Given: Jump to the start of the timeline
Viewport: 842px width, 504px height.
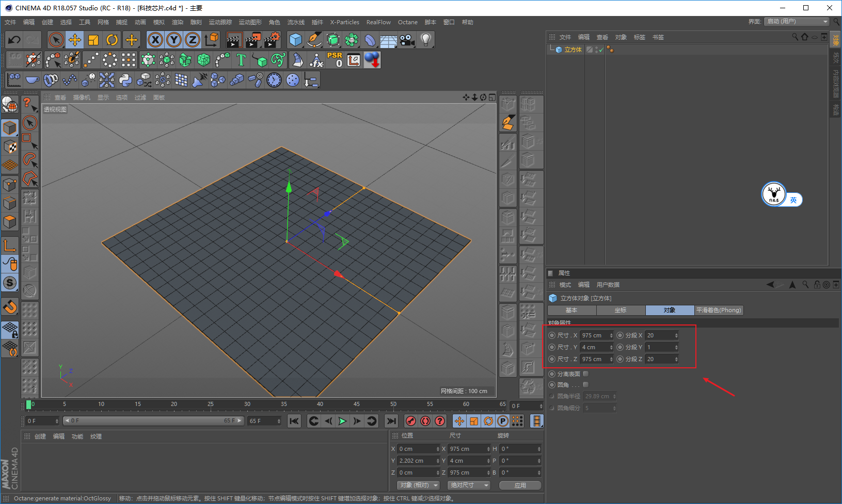Looking at the screenshot, I should click(x=294, y=421).
